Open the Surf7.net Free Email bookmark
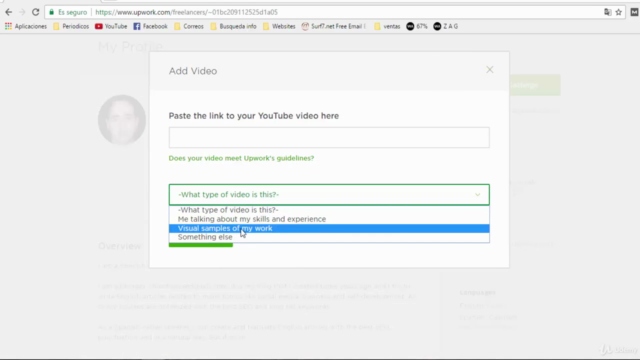The height and width of the screenshot is (360, 640). tap(334, 26)
